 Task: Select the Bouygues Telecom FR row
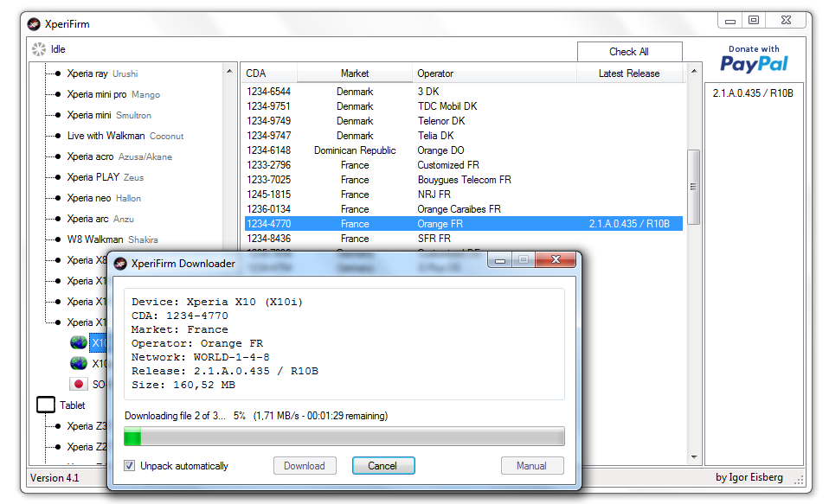[464, 180]
